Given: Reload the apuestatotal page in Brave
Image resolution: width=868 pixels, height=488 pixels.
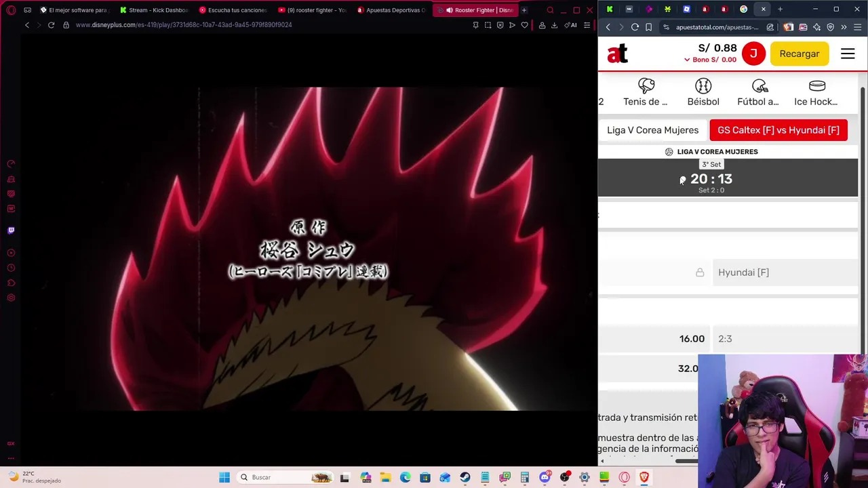Looking at the screenshot, I should pos(635,27).
